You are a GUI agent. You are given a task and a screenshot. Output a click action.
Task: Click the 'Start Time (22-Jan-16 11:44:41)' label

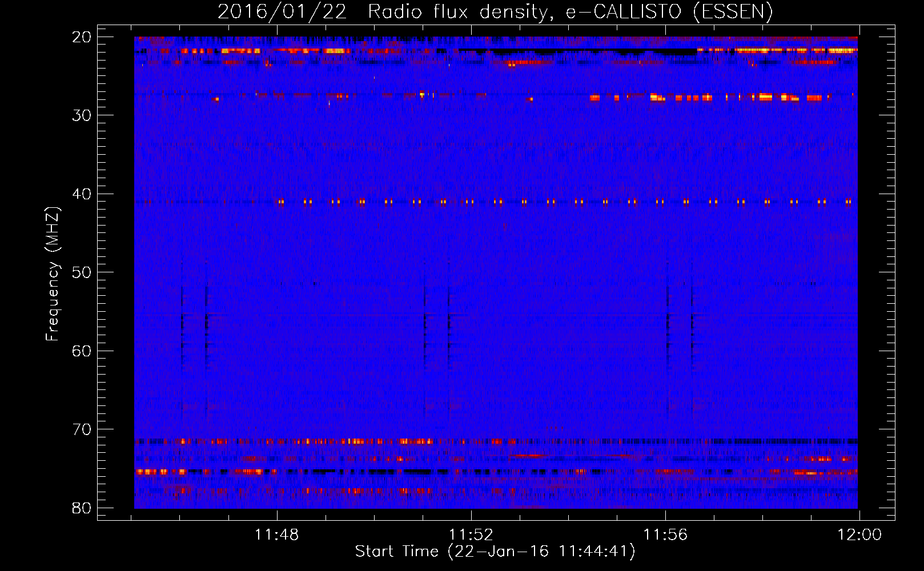coord(495,552)
